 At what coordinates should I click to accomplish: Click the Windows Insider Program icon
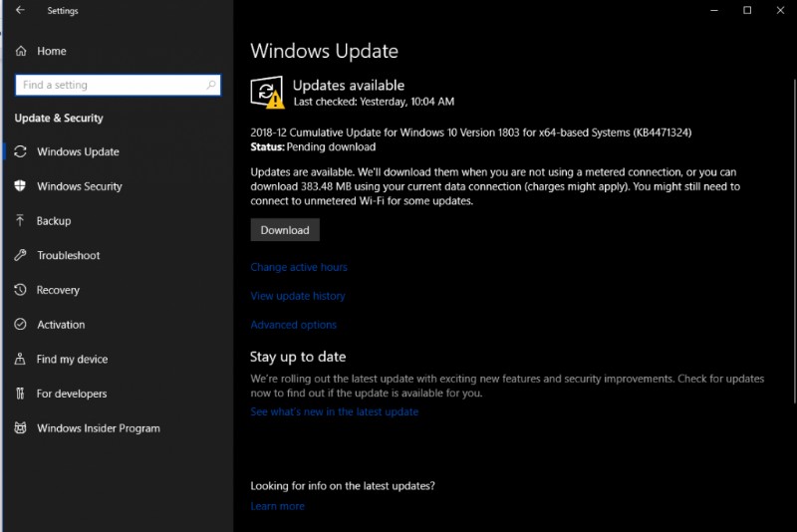coord(20,427)
